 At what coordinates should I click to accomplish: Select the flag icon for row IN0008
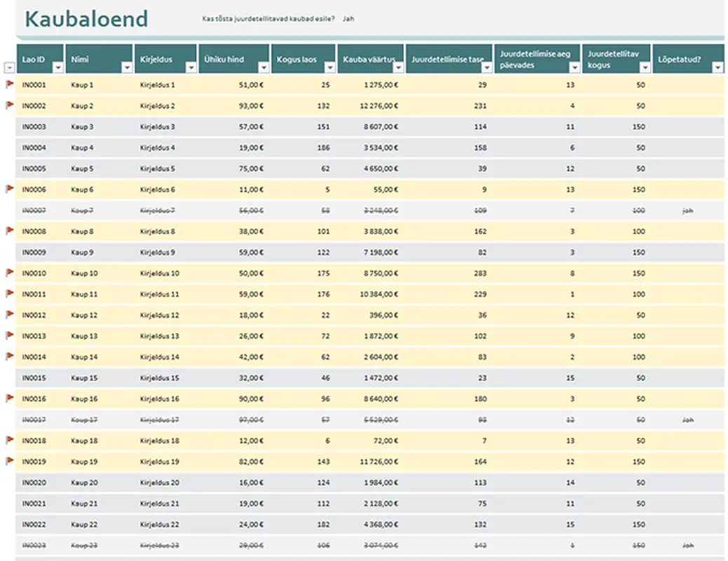[10, 231]
